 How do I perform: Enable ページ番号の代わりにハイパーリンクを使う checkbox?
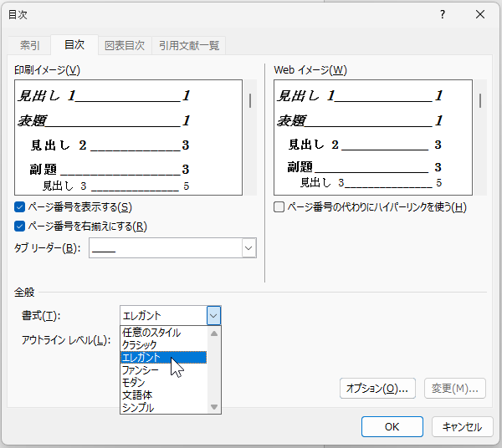click(279, 207)
